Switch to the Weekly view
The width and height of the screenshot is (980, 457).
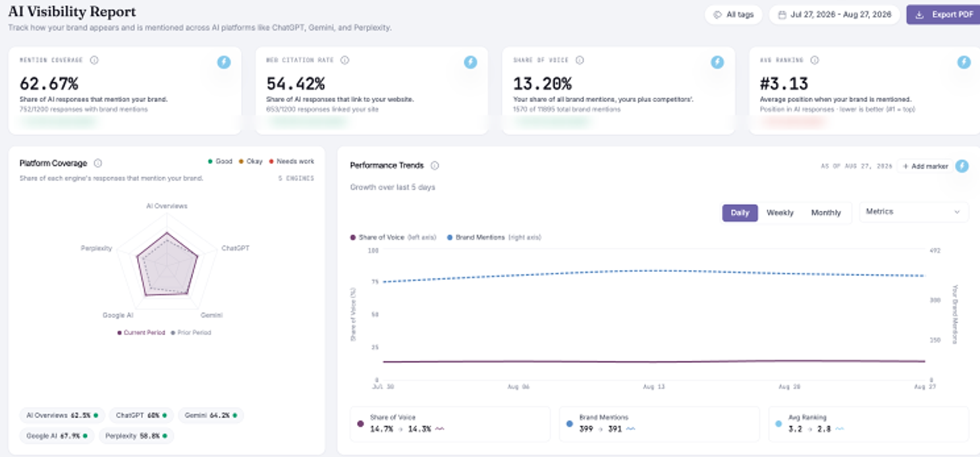[780, 213]
